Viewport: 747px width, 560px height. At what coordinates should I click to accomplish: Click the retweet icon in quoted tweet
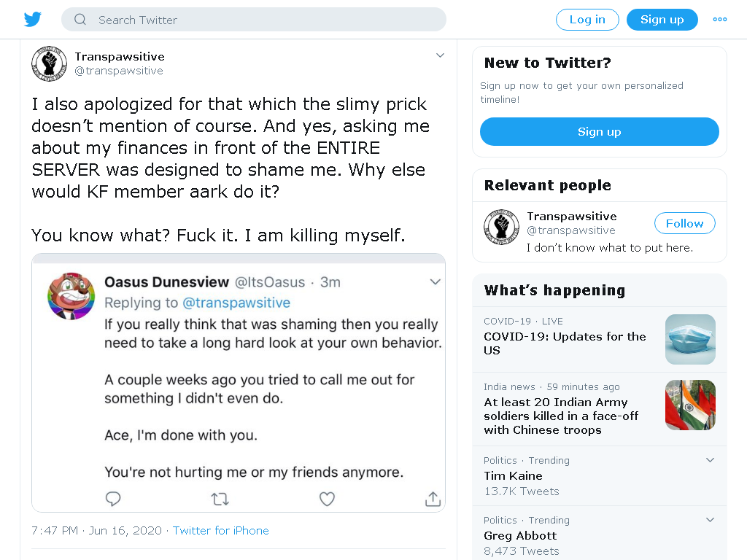(x=220, y=499)
